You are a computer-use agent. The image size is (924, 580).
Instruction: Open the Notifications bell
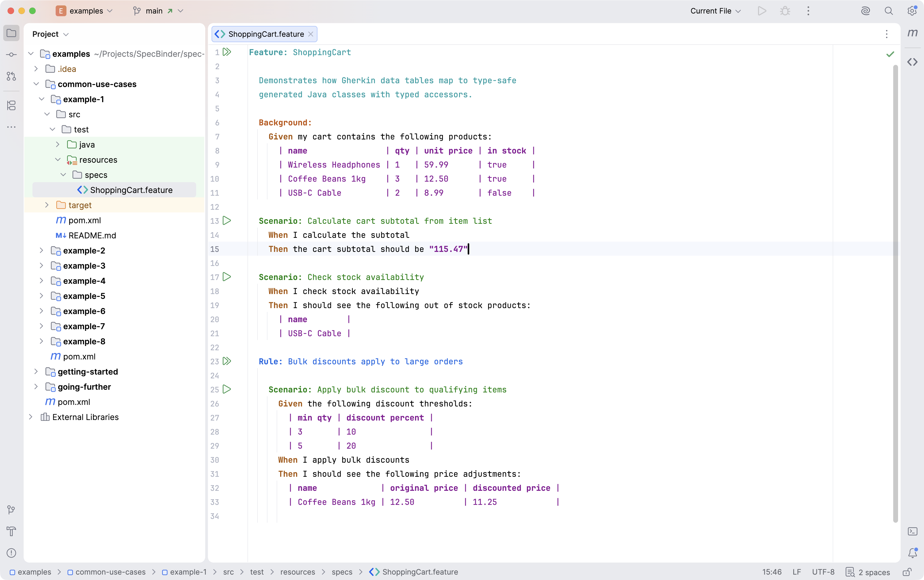912,553
